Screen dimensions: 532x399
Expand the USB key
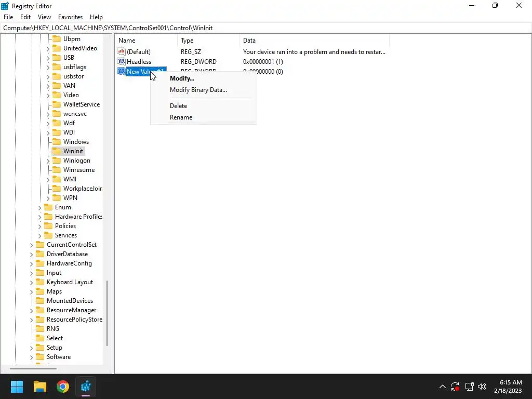(48, 58)
